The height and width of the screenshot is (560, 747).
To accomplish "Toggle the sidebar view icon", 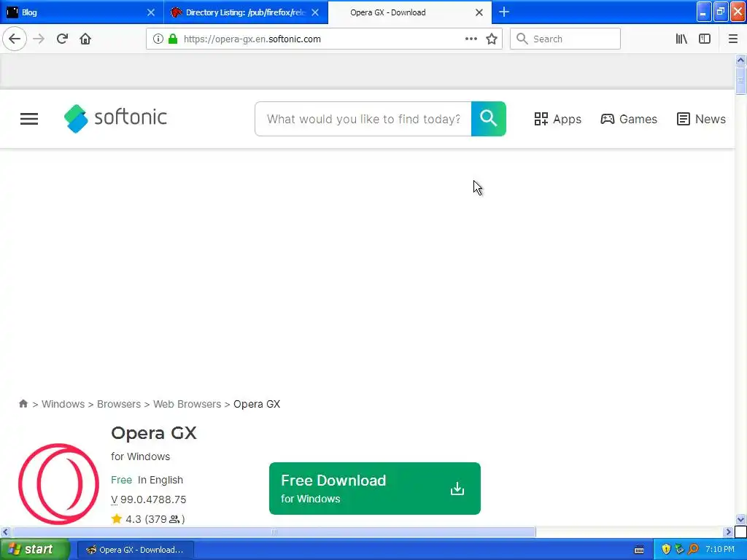I will (705, 39).
